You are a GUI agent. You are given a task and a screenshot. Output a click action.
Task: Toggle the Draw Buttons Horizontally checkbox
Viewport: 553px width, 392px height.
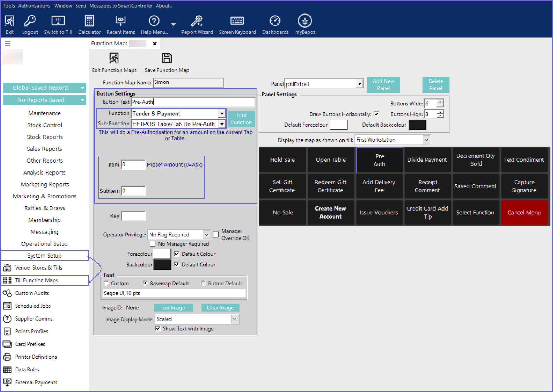point(376,114)
